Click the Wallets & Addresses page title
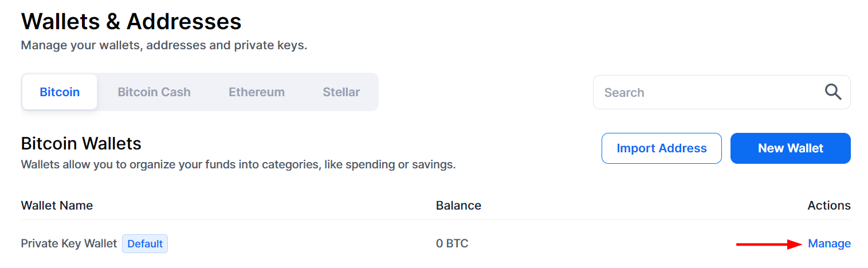Image resolution: width=868 pixels, height=268 pixels. [131, 22]
